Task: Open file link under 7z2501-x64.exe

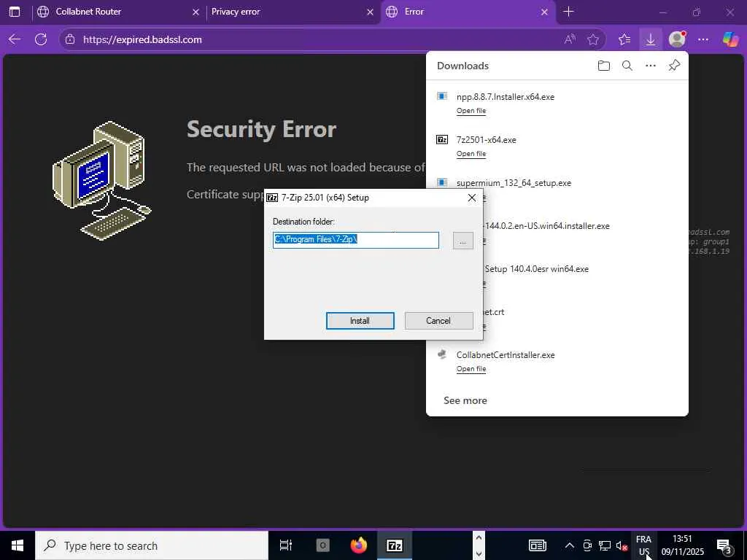Action: [x=471, y=153]
